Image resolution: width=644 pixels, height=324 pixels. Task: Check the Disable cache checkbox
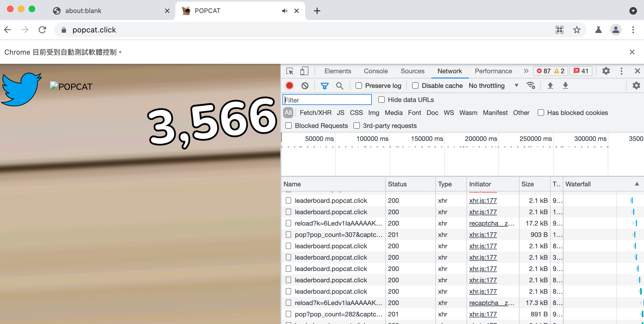pyautogui.click(x=415, y=86)
